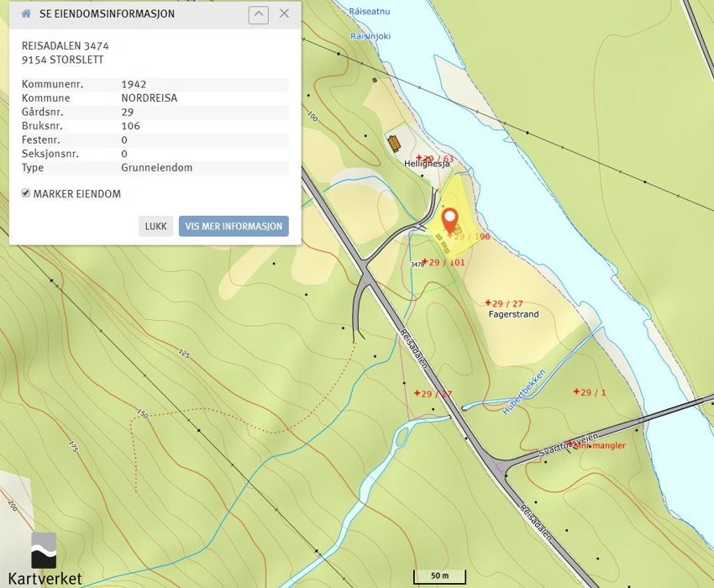Click the 9154 STORSLETT postal line
This screenshot has height=588, width=714.
click(62, 60)
